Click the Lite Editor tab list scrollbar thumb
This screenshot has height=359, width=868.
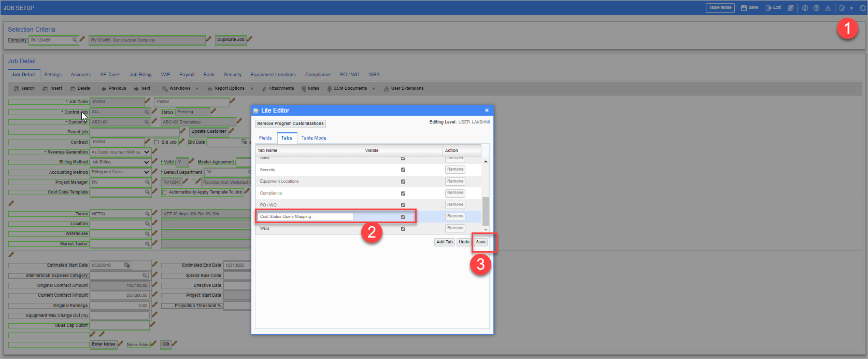tap(486, 211)
